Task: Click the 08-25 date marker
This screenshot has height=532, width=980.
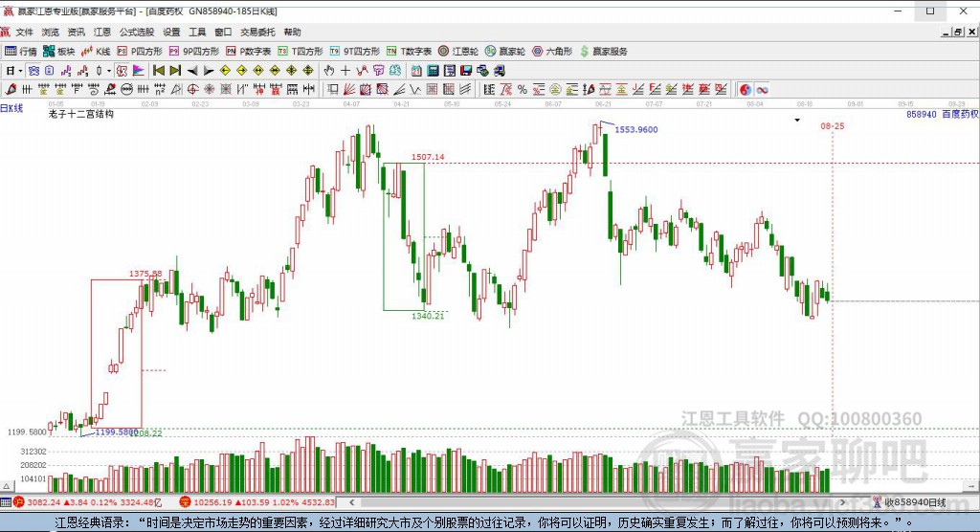Action: [x=833, y=125]
